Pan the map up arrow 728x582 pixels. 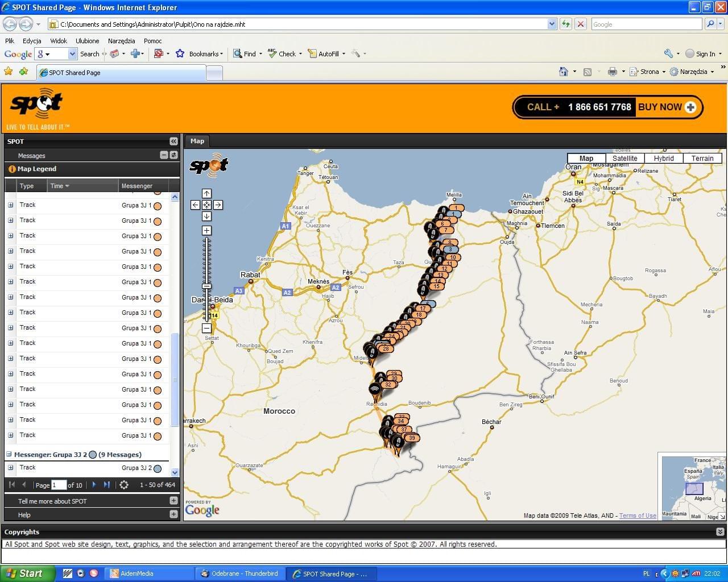tap(206, 193)
